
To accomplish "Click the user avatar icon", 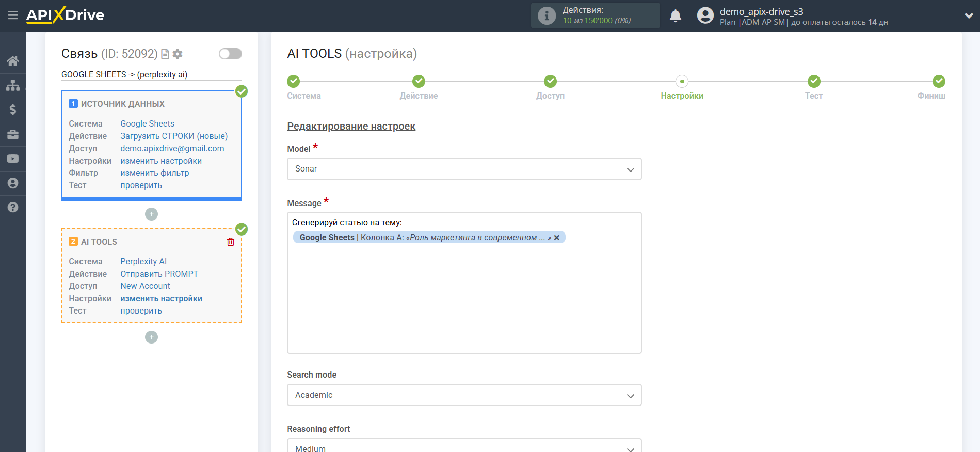I will pos(705,15).
